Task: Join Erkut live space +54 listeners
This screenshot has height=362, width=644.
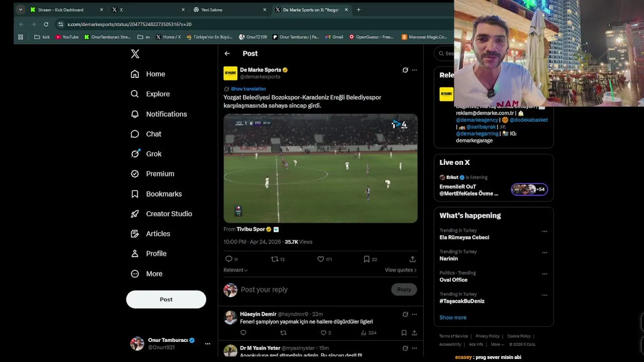Action: tap(529, 190)
